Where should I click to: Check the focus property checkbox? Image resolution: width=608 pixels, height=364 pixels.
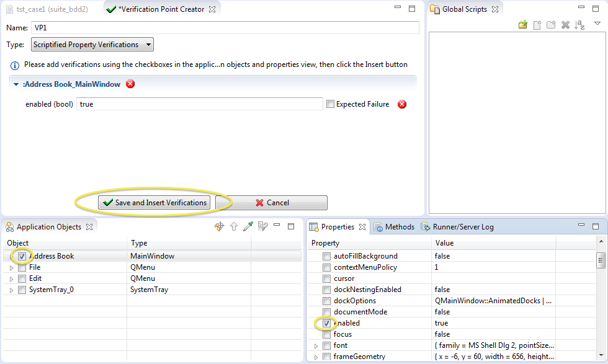326,334
